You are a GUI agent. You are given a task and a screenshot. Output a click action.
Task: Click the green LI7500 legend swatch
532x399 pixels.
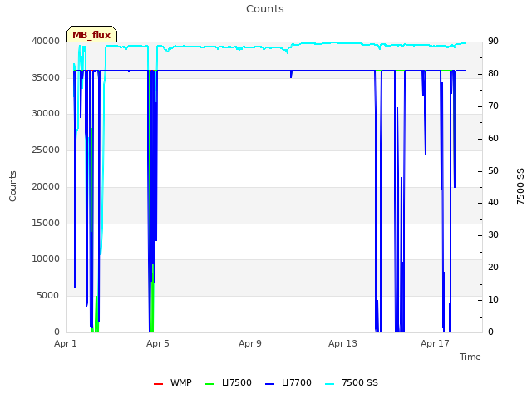(x=210, y=384)
